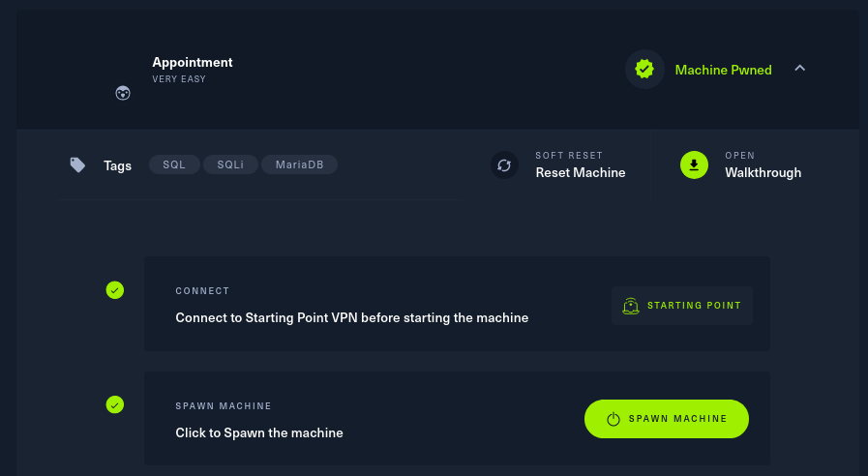
Task: Select the SQL tag
Action: coord(174,165)
